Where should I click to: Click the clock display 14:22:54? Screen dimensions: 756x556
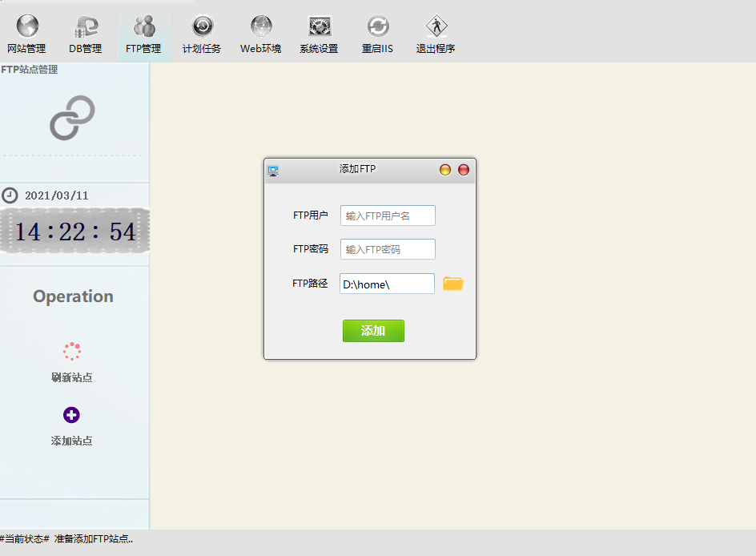coord(75,232)
